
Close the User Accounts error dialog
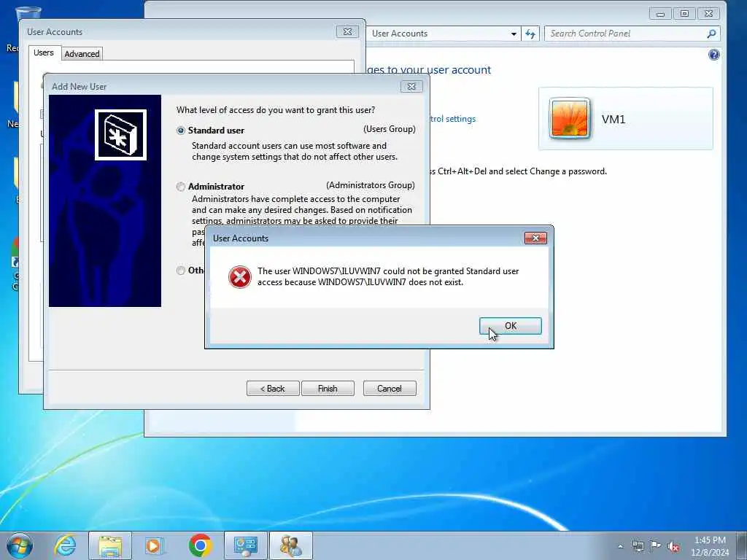535,238
